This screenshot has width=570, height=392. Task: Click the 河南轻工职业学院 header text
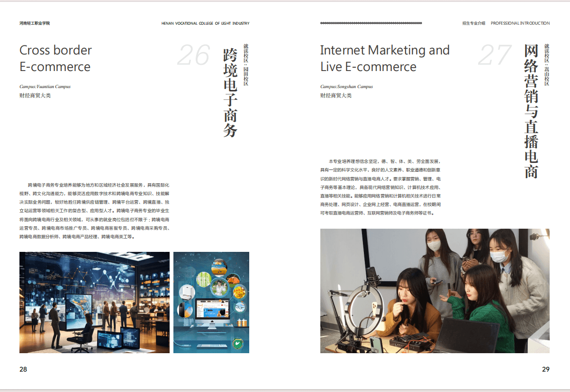point(35,23)
